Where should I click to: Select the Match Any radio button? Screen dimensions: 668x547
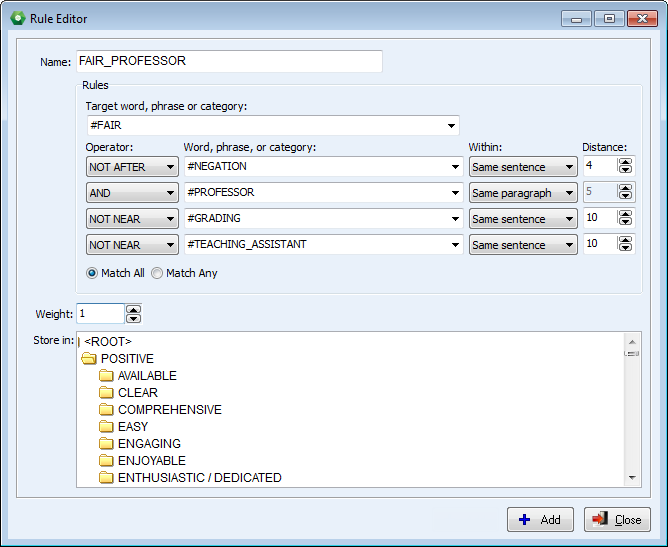[x=157, y=273]
